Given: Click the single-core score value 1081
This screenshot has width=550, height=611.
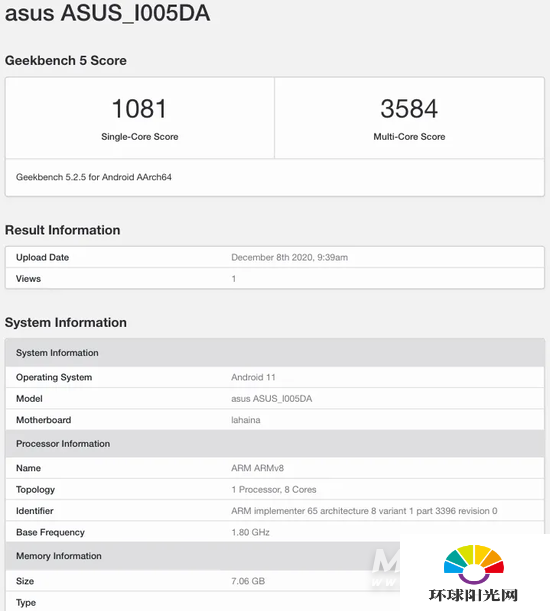Looking at the screenshot, I should pos(140,108).
